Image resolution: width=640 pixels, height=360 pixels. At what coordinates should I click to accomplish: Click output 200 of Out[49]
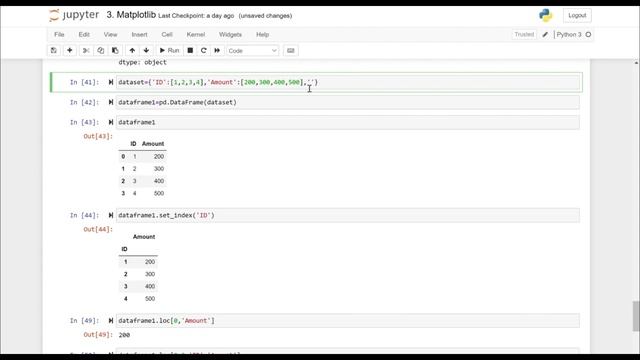pyautogui.click(x=124, y=335)
